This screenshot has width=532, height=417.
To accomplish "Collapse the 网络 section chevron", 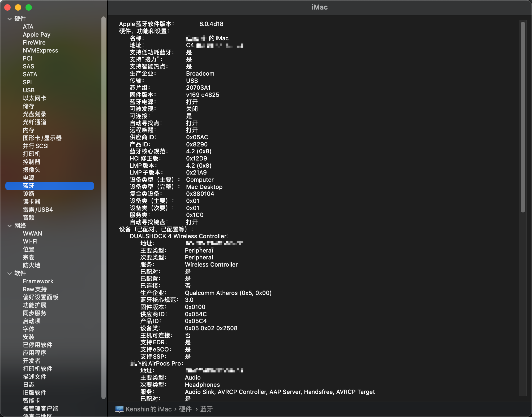I will pos(10,226).
